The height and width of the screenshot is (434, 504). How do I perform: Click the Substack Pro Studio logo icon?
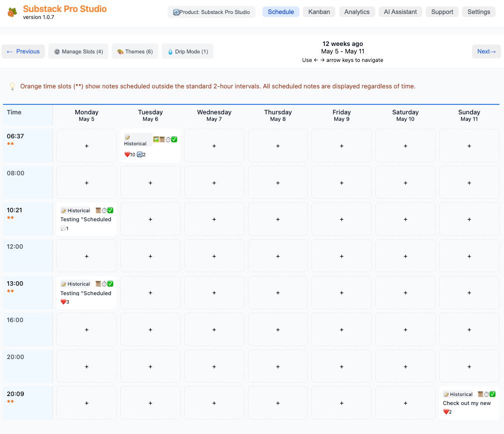[12, 12]
